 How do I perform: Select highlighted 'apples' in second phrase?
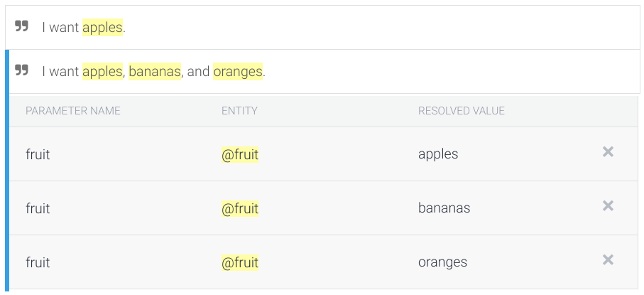(x=102, y=72)
